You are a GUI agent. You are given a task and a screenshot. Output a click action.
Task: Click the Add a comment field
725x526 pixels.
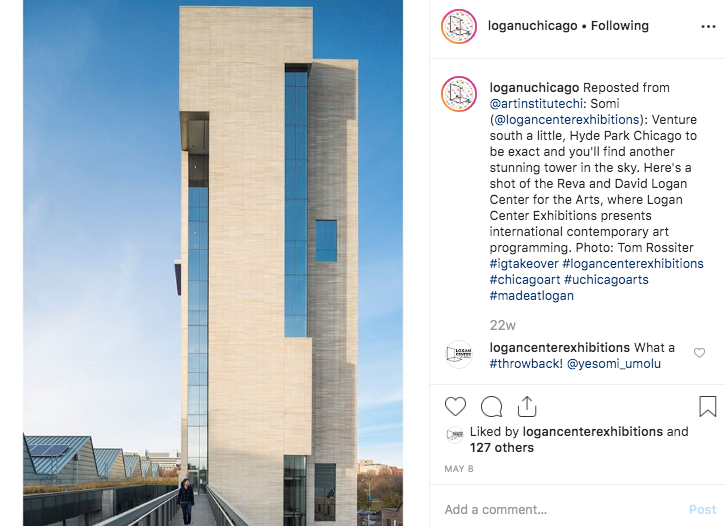562,509
